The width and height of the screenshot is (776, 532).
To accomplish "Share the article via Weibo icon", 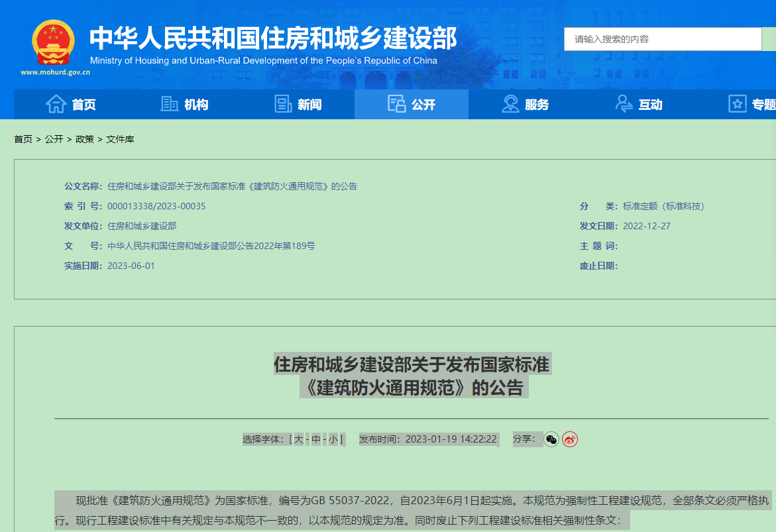I will [570, 439].
